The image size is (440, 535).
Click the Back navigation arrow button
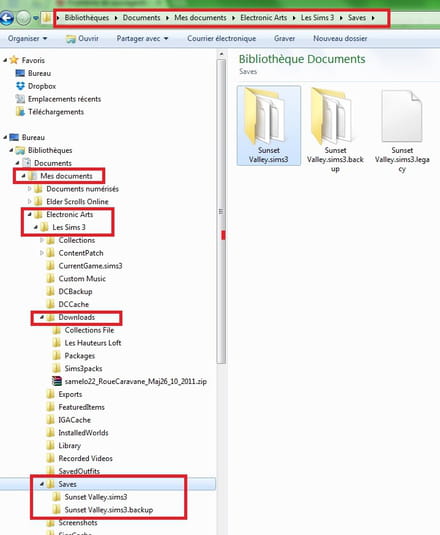coord(6,18)
